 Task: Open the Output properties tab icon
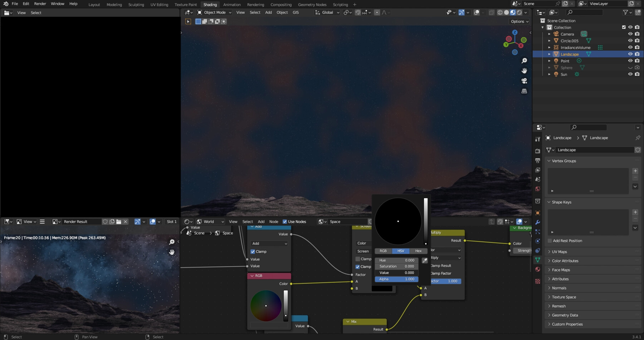(537, 161)
